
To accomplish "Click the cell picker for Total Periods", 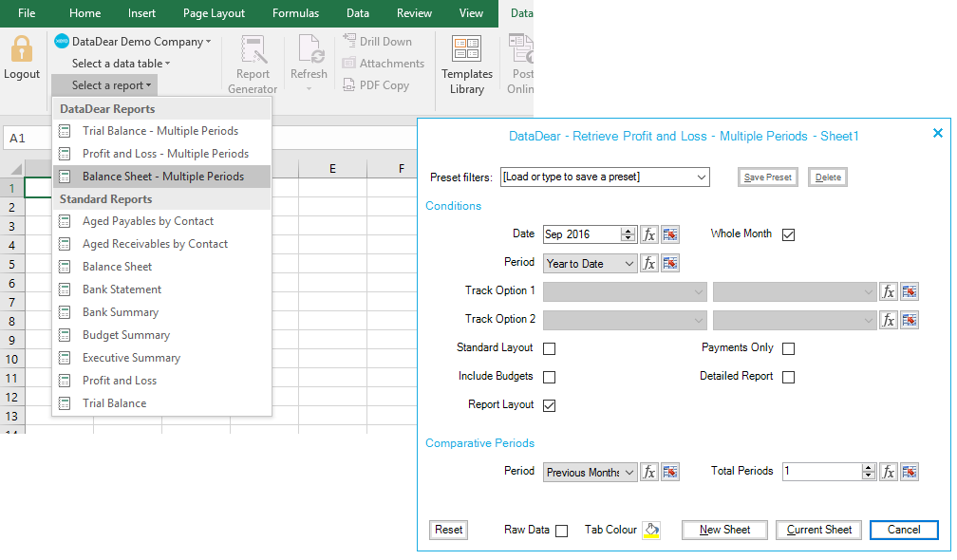I will 910,472.
